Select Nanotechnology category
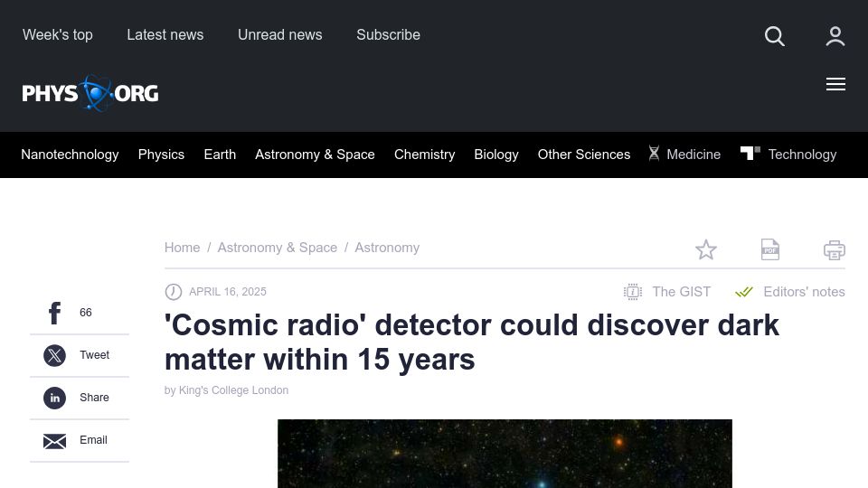 (70, 155)
